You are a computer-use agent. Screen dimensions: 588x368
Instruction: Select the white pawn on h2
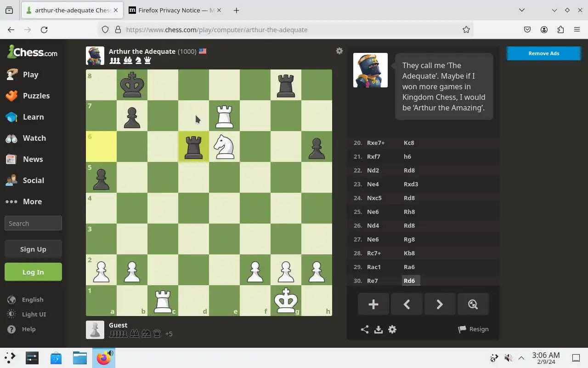[x=317, y=270]
